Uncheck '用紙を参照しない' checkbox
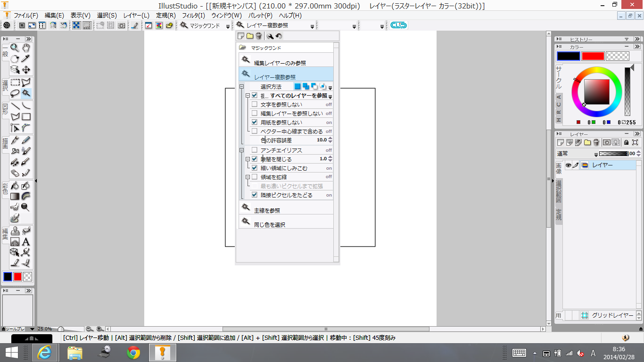 (255, 122)
